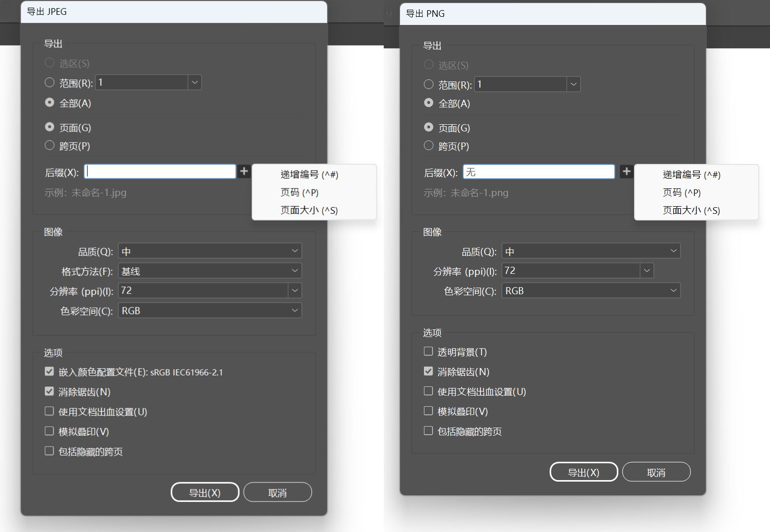Click the empty 后缀 field in JPEG dialog
This screenshot has height=532, width=770.
(x=159, y=172)
